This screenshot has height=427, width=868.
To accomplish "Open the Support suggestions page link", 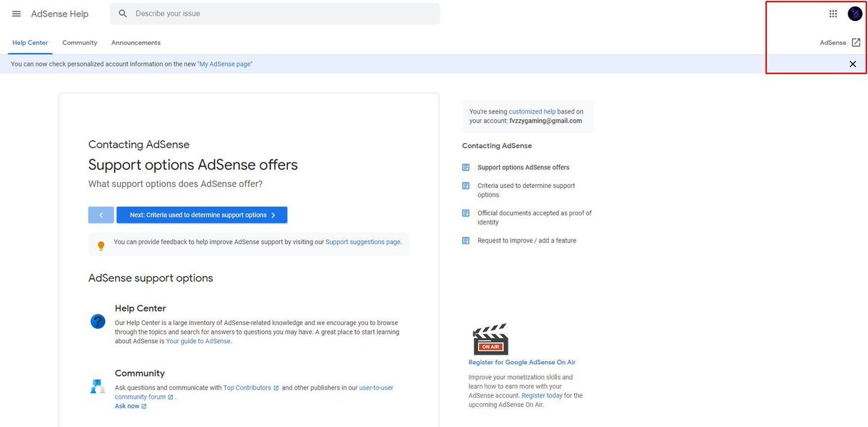I will pos(363,242).
